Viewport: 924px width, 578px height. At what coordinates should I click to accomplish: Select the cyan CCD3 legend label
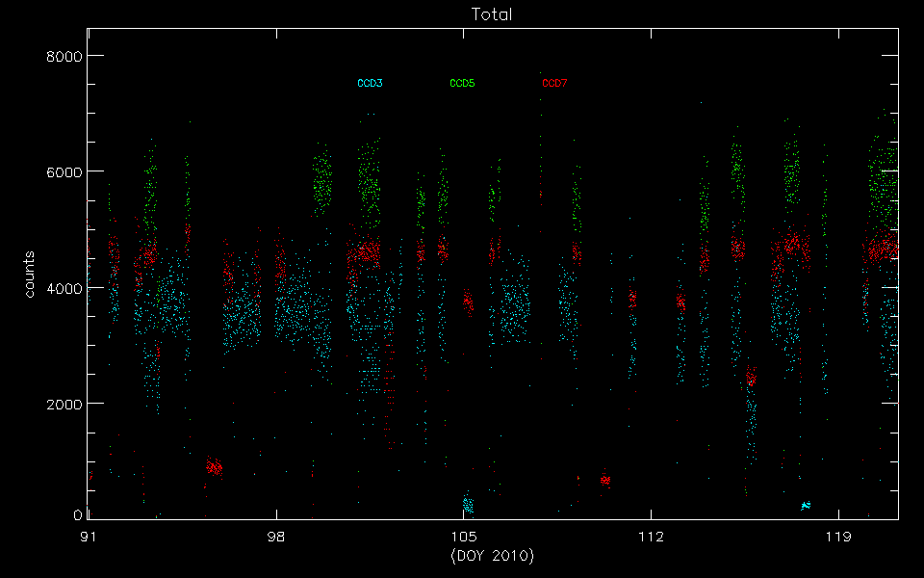pos(370,83)
